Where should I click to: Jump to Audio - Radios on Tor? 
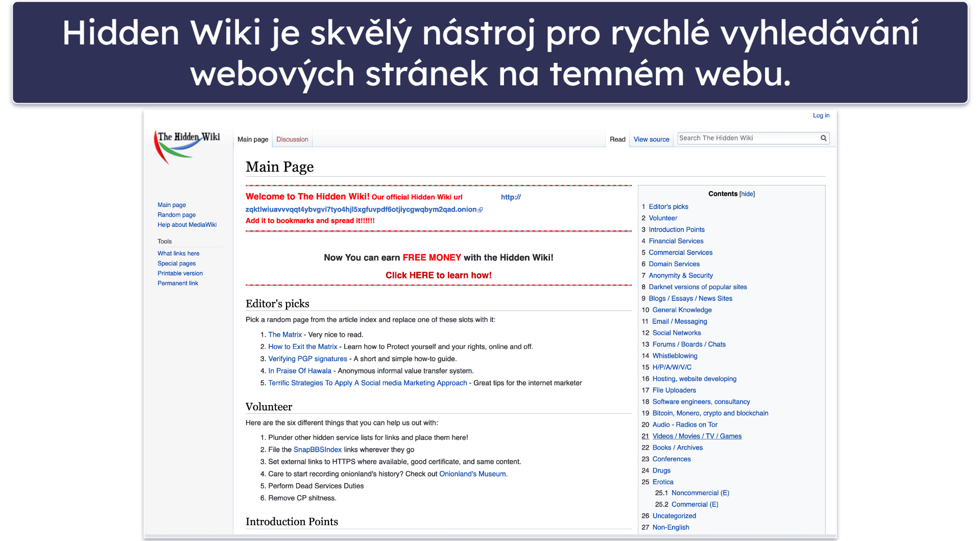coord(685,425)
